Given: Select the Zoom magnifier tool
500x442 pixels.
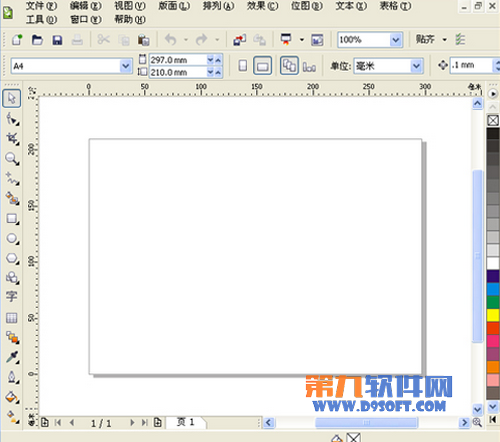Looking at the screenshot, I should click(x=12, y=159).
